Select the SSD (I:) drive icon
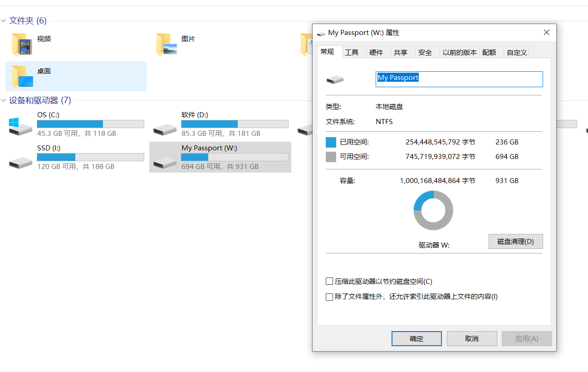The height and width of the screenshot is (372, 588). [20, 162]
